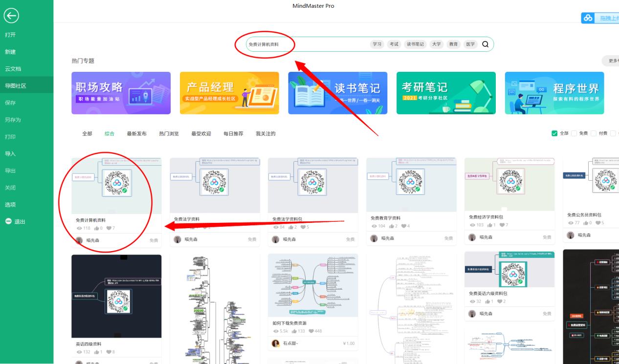Click the heart icon on 免费计算机资料 card
Screen dimensions: 619x364
(x=109, y=228)
